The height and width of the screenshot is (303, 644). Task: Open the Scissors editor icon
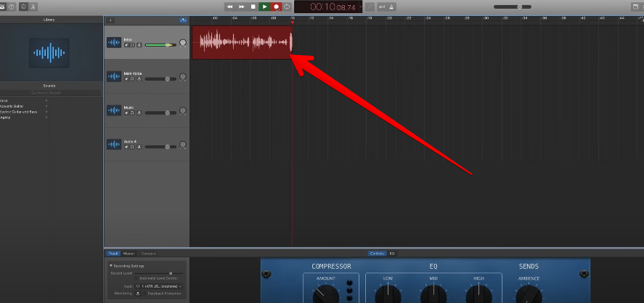point(34,7)
